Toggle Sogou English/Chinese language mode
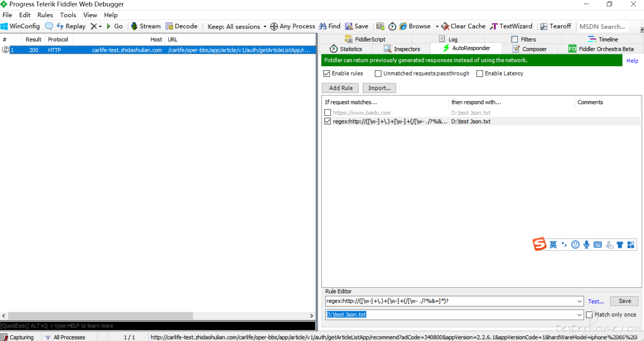Image resolution: width=644 pixels, height=341 pixels. 553,245
